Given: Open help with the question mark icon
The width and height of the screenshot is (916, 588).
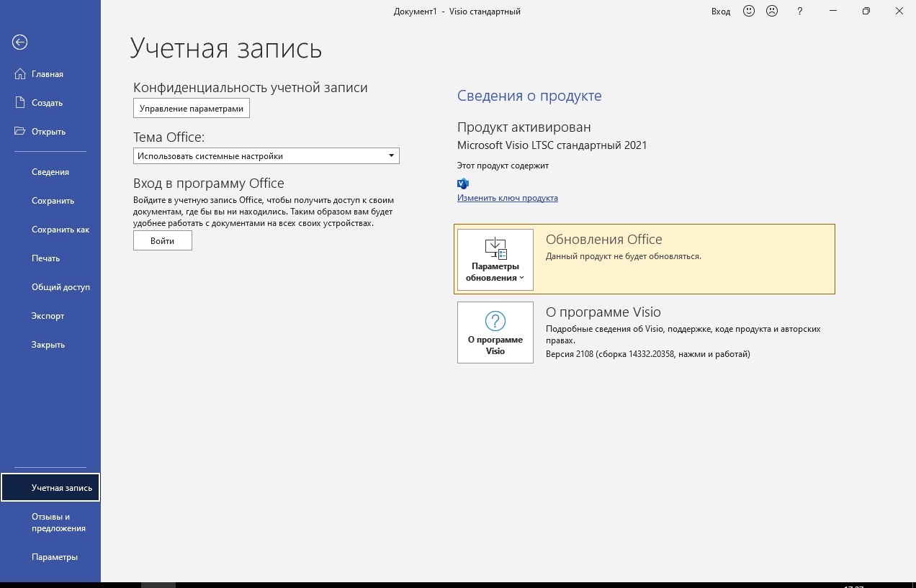Looking at the screenshot, I should point(800,11).
